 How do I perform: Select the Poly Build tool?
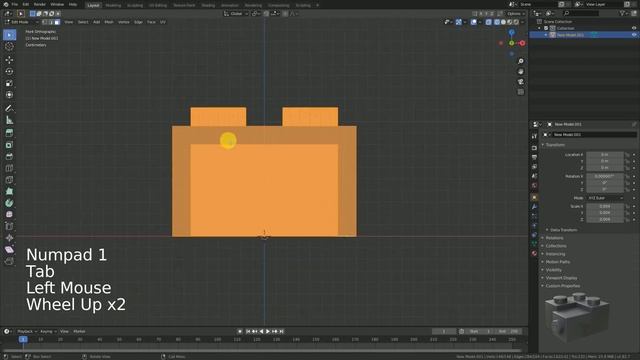9,191
